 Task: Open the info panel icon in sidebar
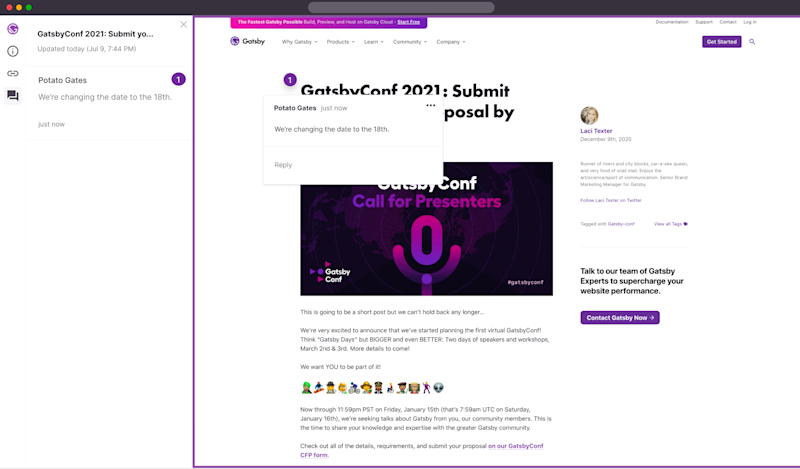coord(13,51)
